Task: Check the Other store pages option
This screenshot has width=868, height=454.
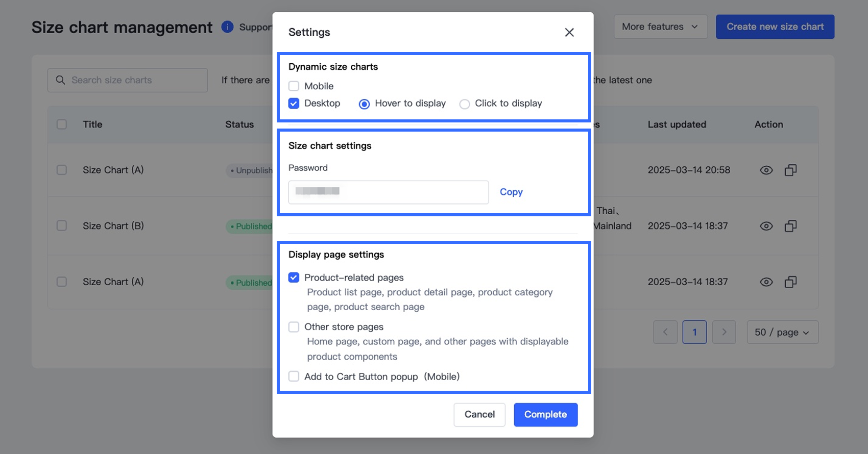Action: 294,327
